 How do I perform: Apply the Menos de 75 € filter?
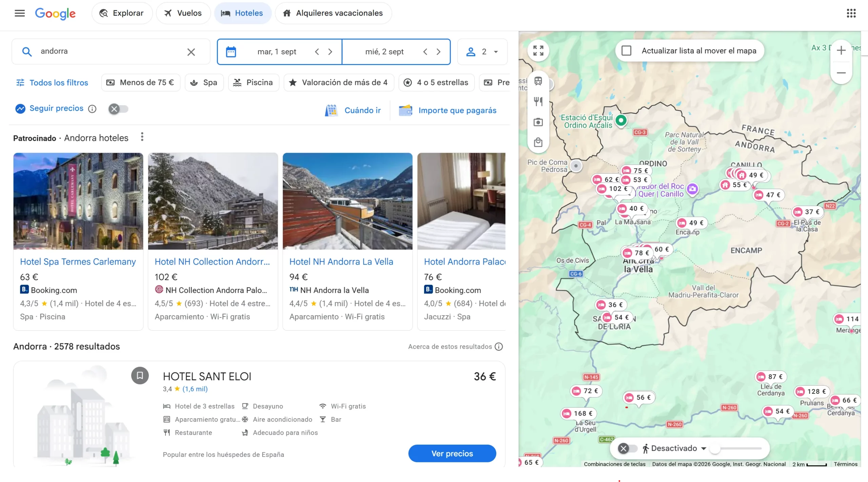pos(140,83)
